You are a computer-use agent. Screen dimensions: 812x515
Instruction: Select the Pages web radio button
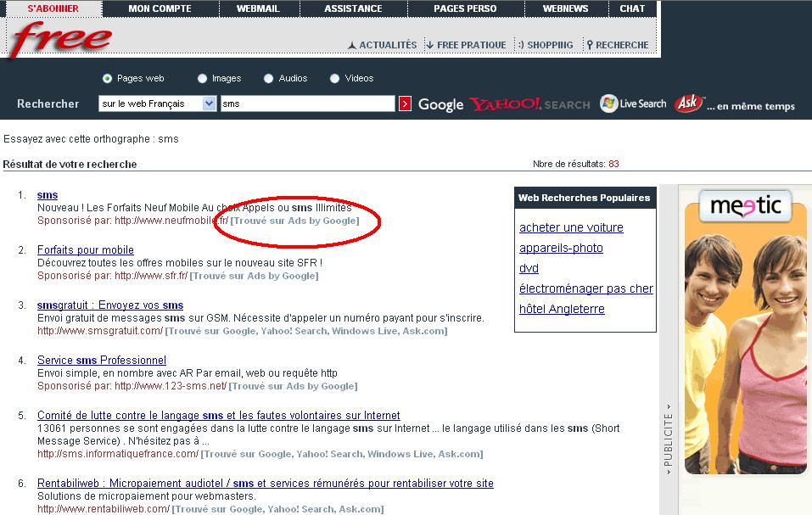click(x=107, y=79)
